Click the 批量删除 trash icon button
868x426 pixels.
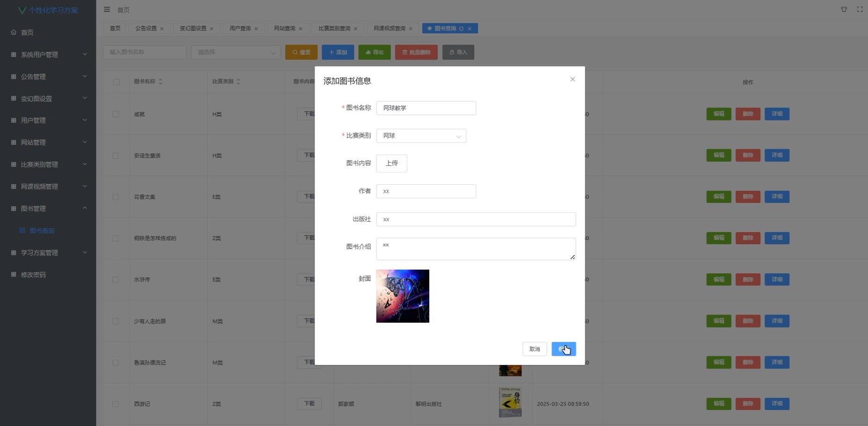pyautogui.click(x=416, y=52)
